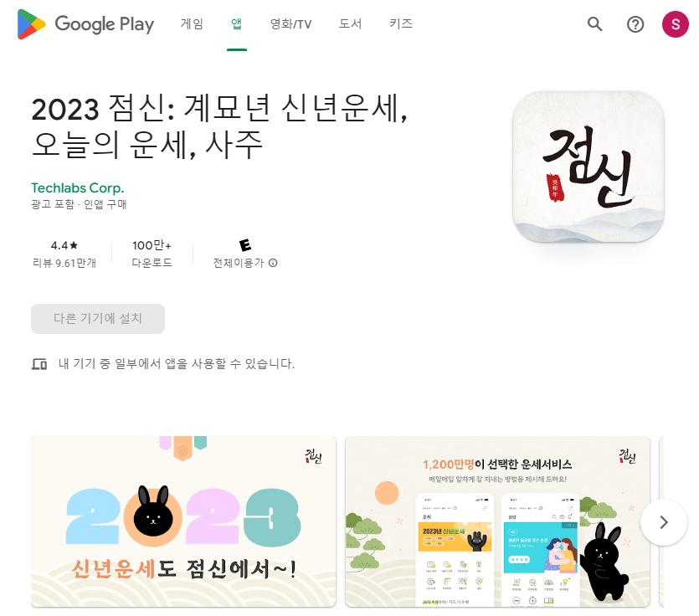Open the 영화/TV tab
The image size is (699, 616).
tap(290, 23)
